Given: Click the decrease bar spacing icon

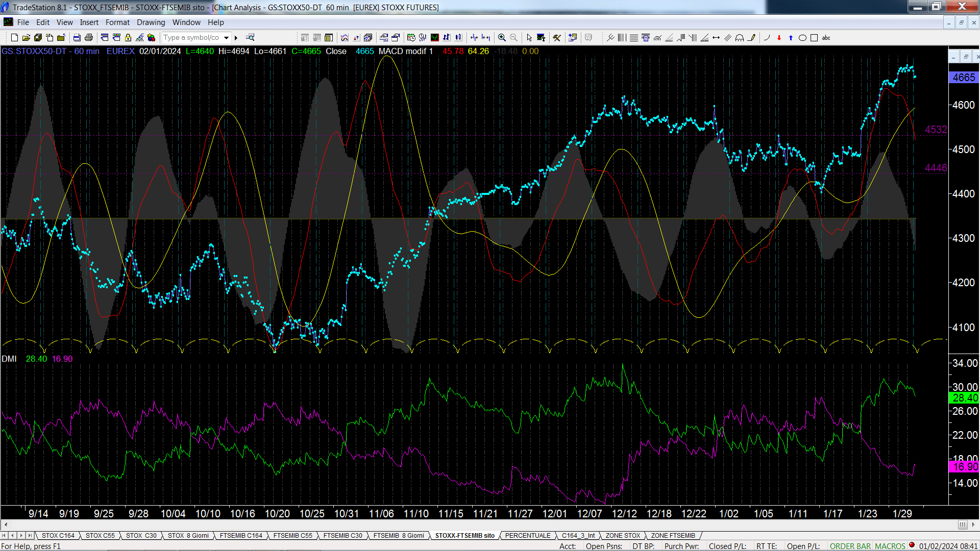Looking at the screenshot, I should (x=474, y=38).
